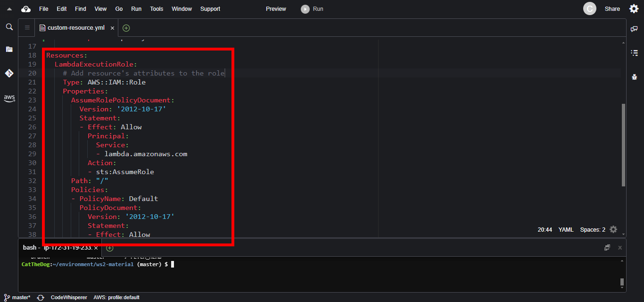Image resolution: width=644 pixels, height=302 pixels.
Task: Open Preferences with top-right gear icon
Action: tap(634, 8)
